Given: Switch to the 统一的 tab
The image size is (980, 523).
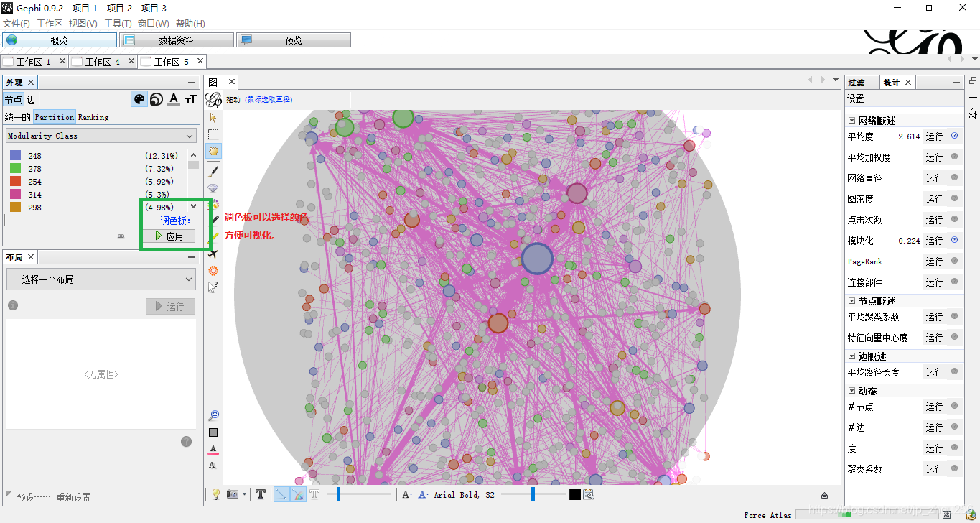Looking at the screenshot, I should [x=18, y=117].
